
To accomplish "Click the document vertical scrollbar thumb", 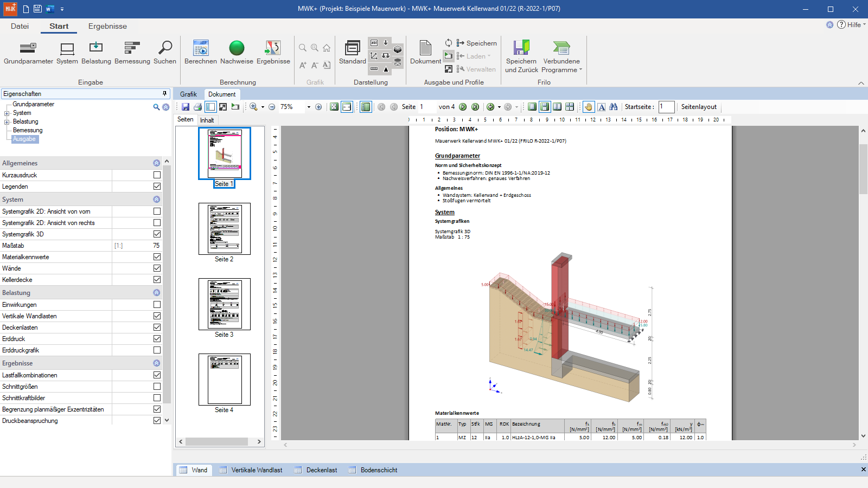I will (863, 169).
